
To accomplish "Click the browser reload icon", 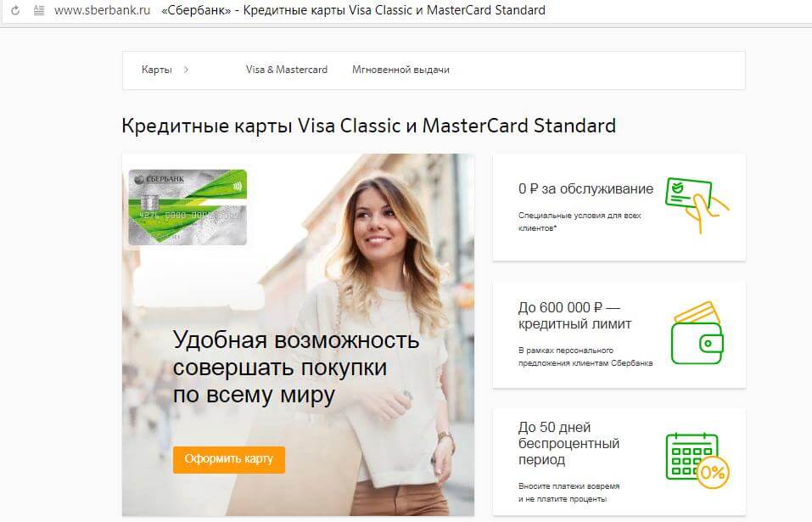I will [15, 10].
